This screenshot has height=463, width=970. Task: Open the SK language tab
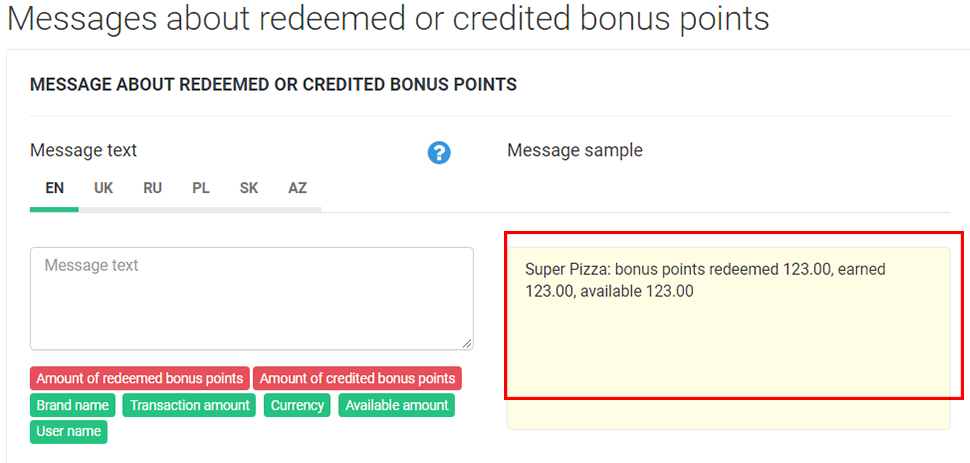[x=249, y=188]
